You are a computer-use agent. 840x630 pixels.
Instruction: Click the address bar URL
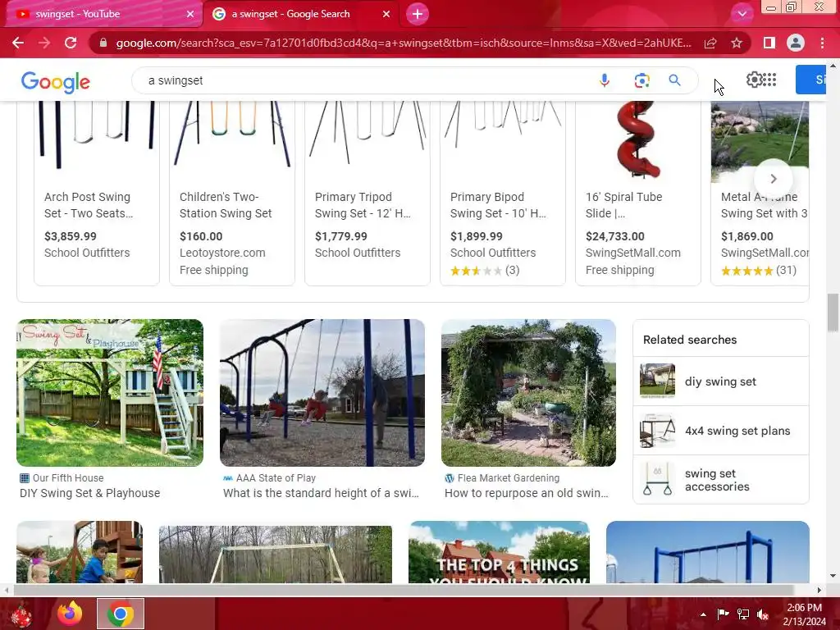pos(403,43)
